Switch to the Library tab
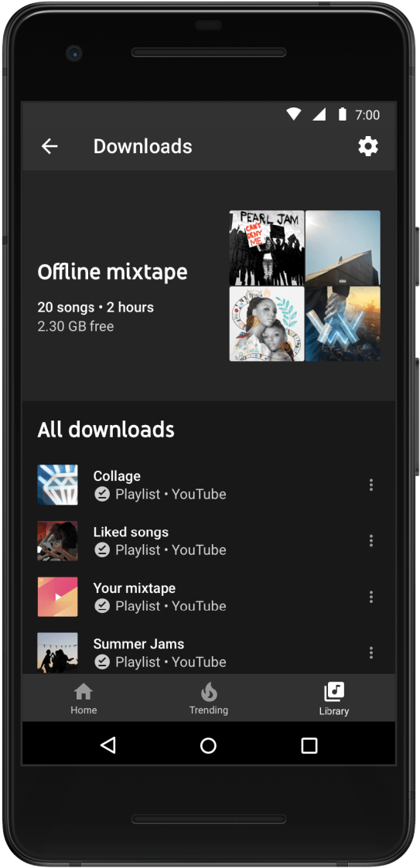This screenshot has width=420, height=868. click(x=334, y=698)
